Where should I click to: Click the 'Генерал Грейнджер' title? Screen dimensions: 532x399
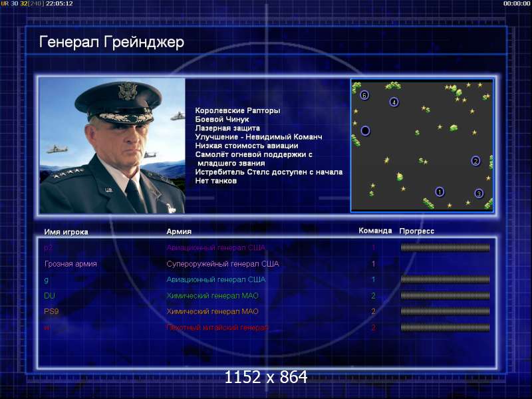112,42
